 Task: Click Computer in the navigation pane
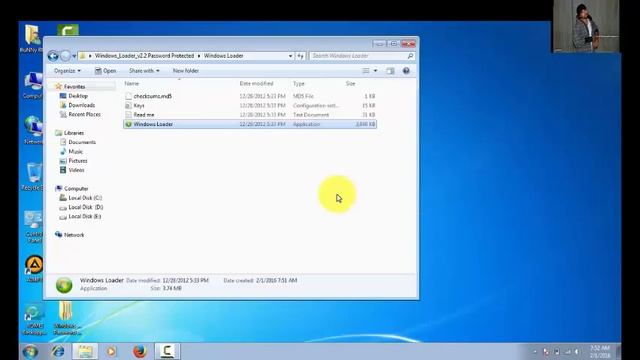pyautogui.click(x=76, y=189)
